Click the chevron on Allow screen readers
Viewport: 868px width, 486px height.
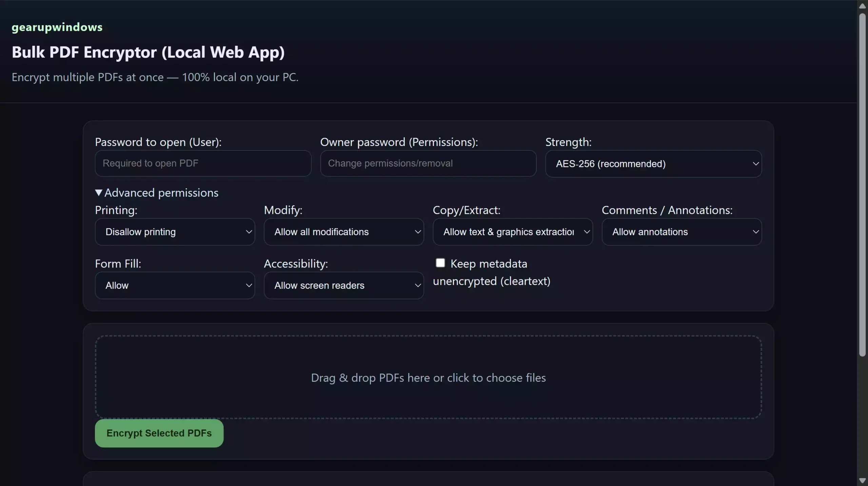(417, 285)
